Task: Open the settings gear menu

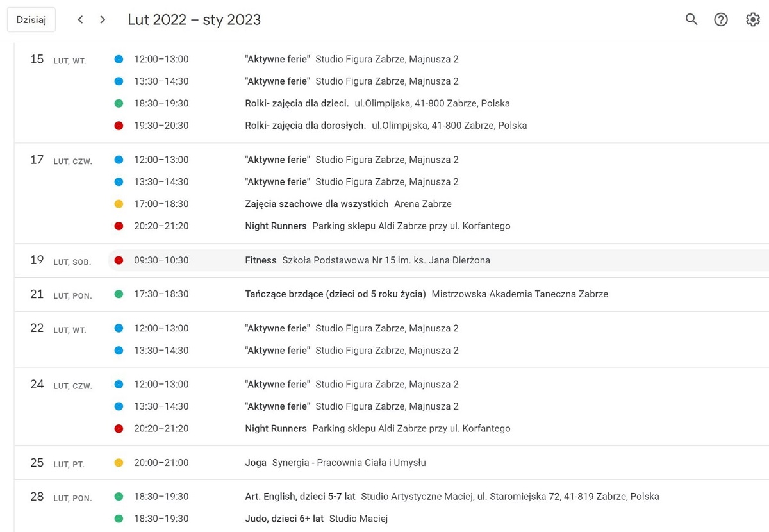Action: [752, 20]
